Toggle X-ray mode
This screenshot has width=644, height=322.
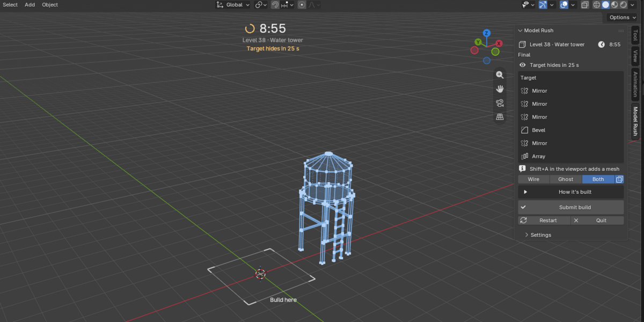coord(584,5)
